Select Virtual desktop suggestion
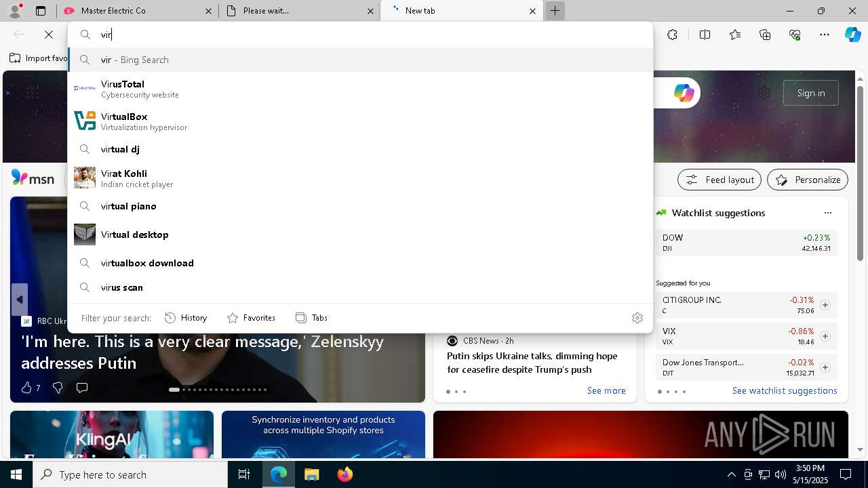This screenshot has width=868, height=488. pyautogui.click(x=360, y=235)
